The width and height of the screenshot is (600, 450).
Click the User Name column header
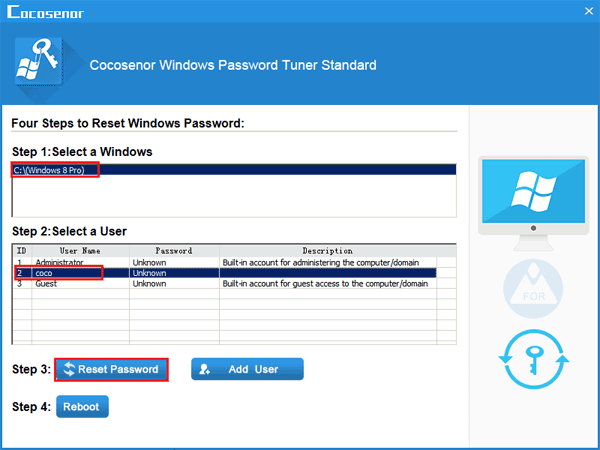click(x=80, y=251)
